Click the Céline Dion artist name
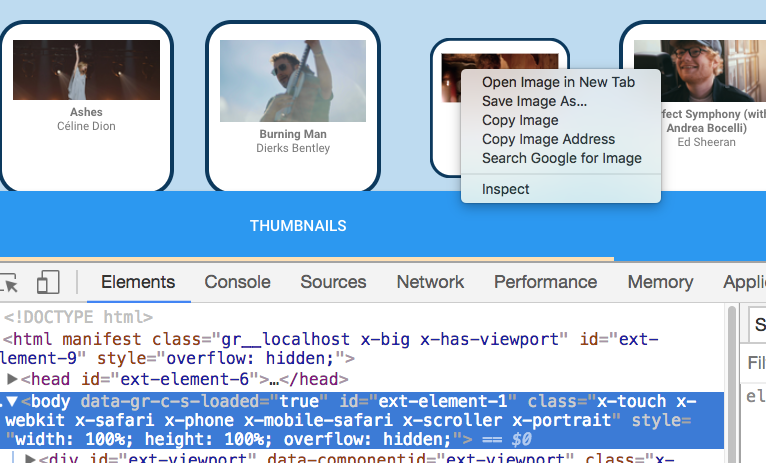 tap(86, 126)
